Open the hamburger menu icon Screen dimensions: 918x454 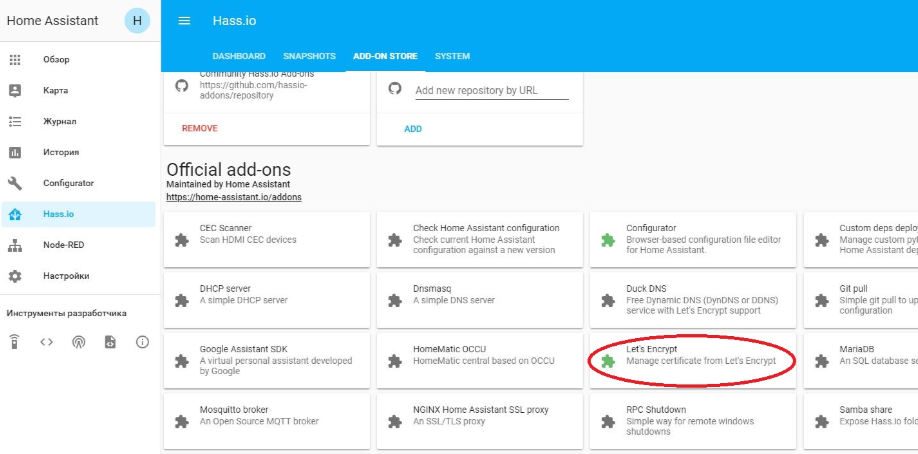tap(184, 21)
